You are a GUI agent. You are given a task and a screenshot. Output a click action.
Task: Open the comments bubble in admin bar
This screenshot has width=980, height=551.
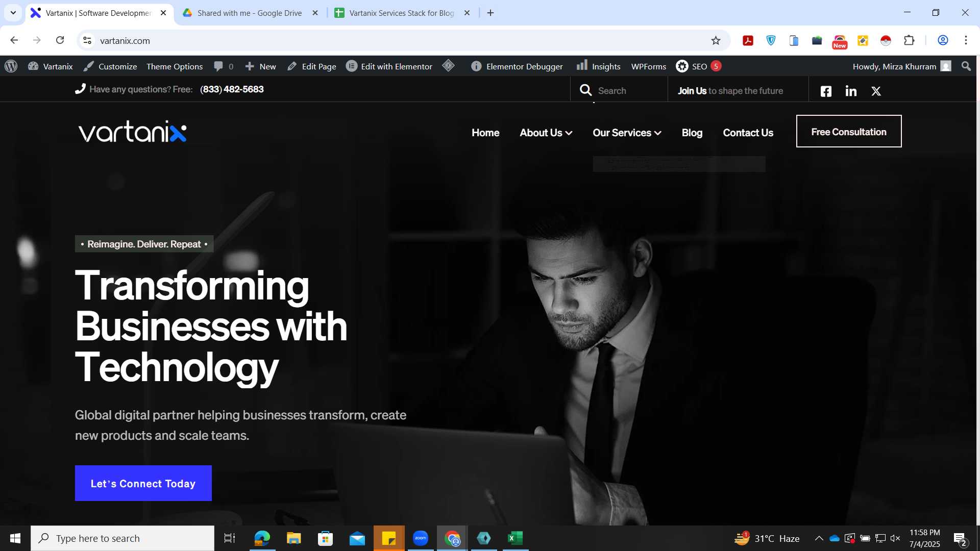(x=224, y=66)
